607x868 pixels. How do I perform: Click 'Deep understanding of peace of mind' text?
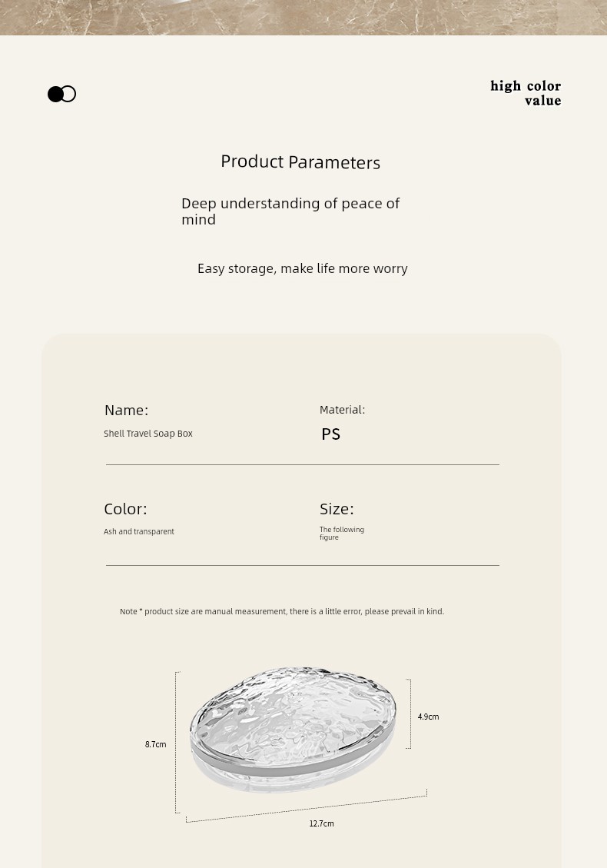[x=290, y=211]
